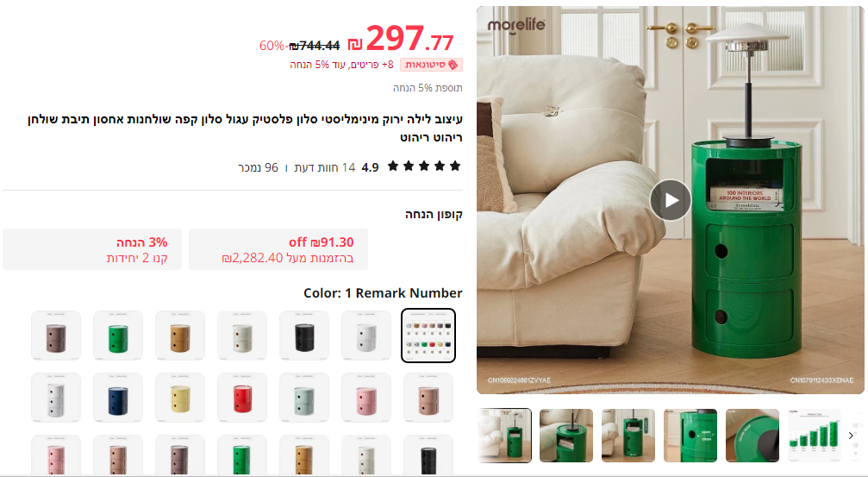This screenshot has height=477, width=868.
Task: Click the wholesale סיטונאות tag icon
Action: tap(453, 65)
